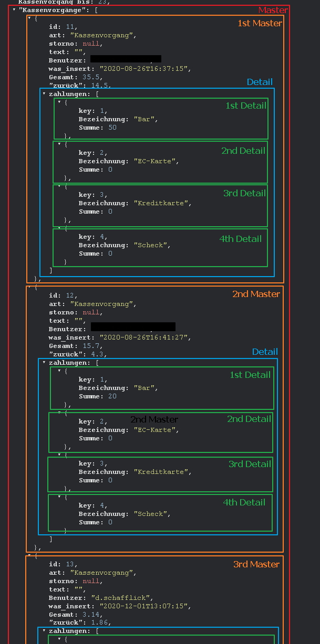Click the "Bar" Bezeichnung under id 11

(x=144, y=119)
